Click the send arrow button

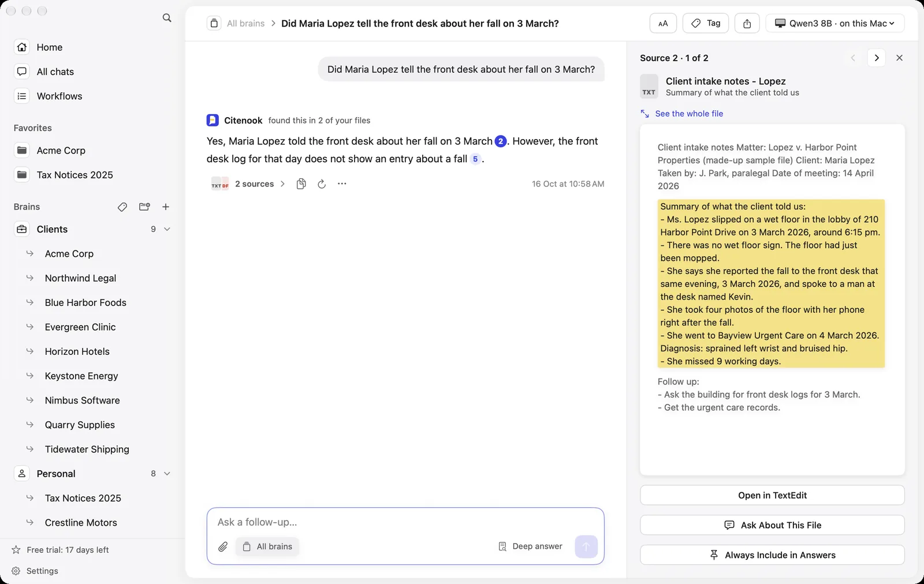coord(586,546)
